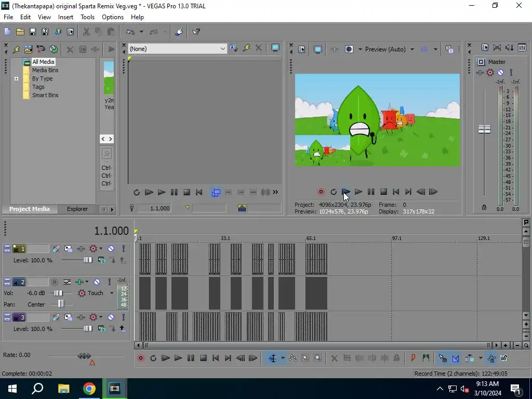Expand more trimmer buttons chevron
Viewport: 532px width, 399px height.
point(275,192)
